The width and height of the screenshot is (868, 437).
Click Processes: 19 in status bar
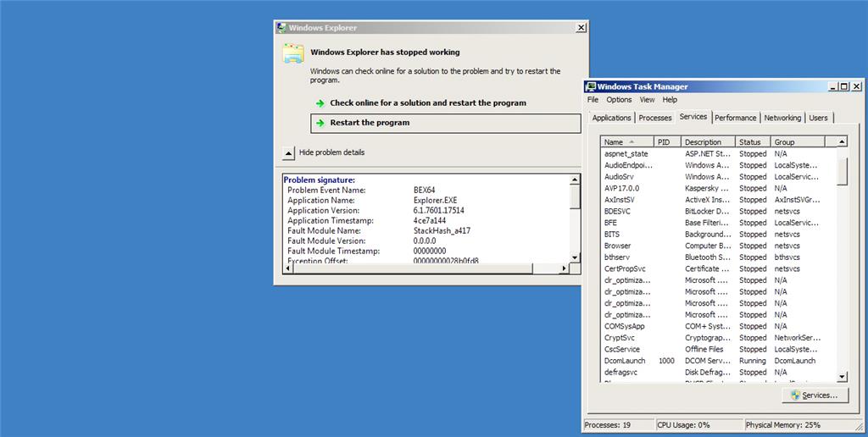coord(607,425)
